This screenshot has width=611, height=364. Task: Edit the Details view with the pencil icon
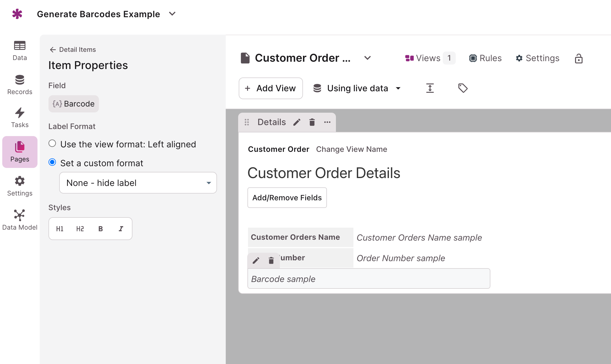(x=297, y=122)
